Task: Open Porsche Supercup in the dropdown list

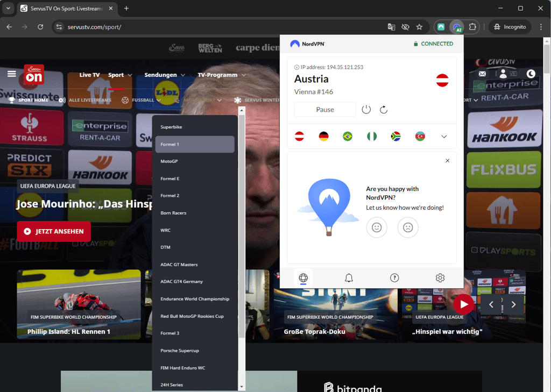Action: click(195, 351)
